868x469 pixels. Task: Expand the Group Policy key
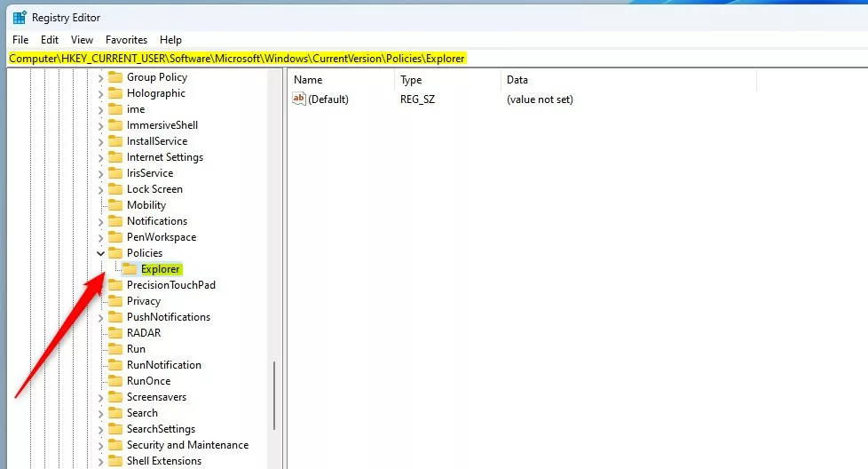(x=100, y=78)
